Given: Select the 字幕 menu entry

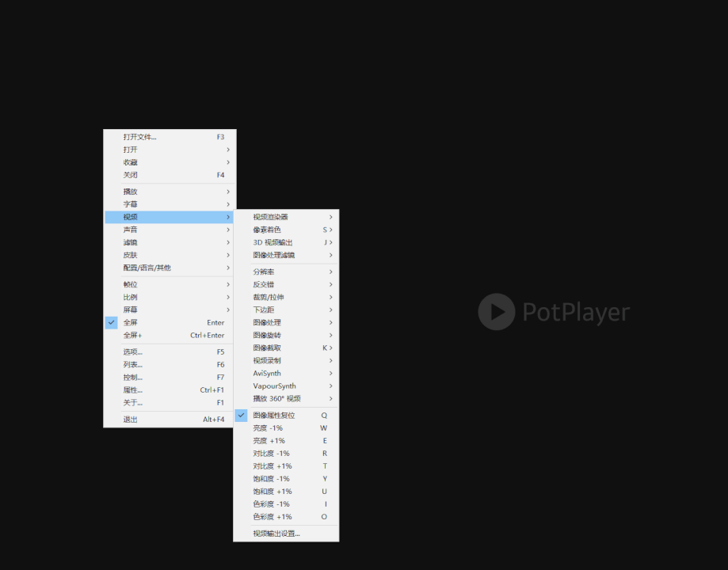Looking at the screenshot, I should pyautogui.click(x=170, y=204).
